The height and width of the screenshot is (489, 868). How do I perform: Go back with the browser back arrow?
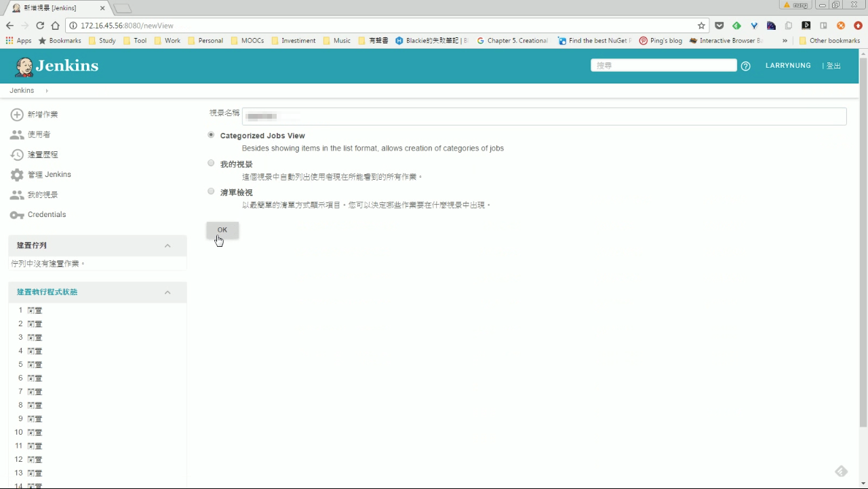click(9, 25)
